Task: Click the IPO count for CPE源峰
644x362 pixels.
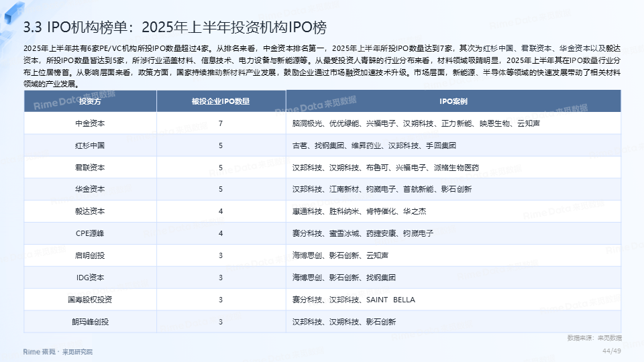Action: (x=221, y=233)
